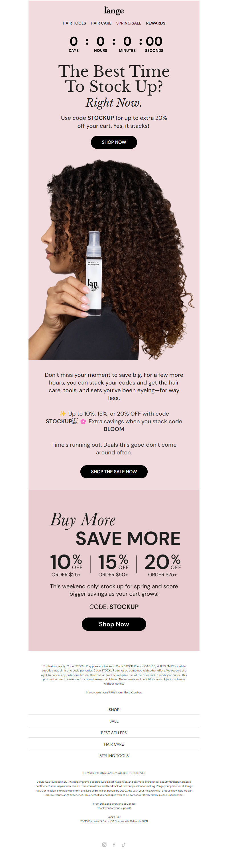228x868 pixels.
Task: Select the SHOP footer link
Action: 114,710
